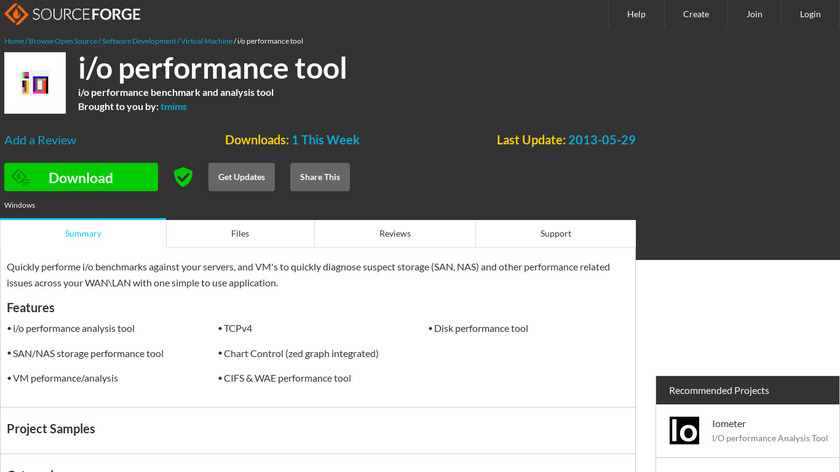This screenshot has height=472, width=840.
Task: Click the Join link in header
Action: click(x=754, y=14)
